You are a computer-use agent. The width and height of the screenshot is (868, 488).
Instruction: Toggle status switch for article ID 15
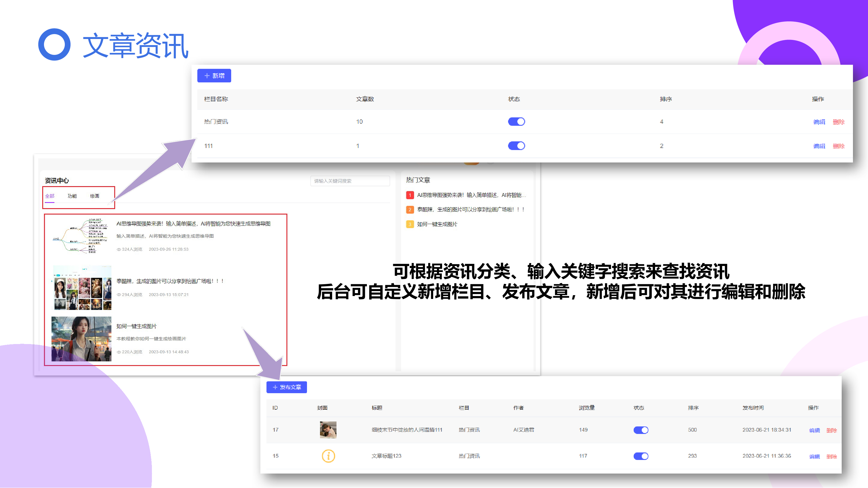[641, 456]
